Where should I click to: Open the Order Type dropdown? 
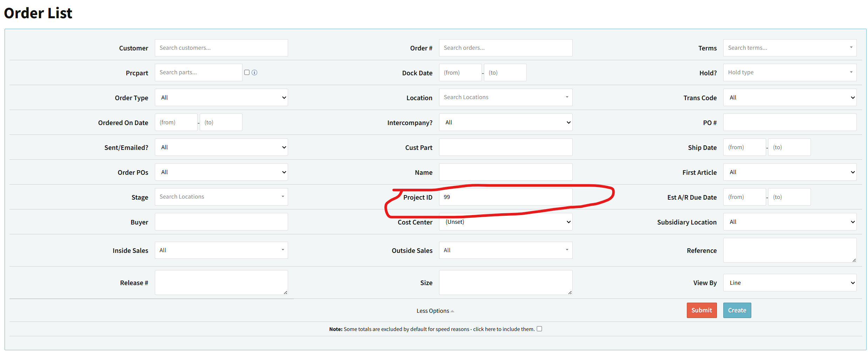coord(221,98)
